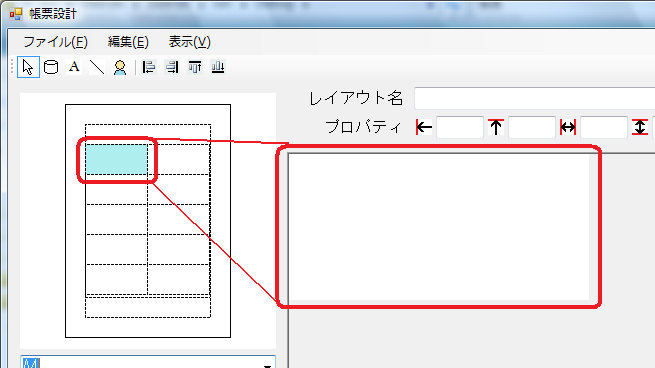
Task: Align selected objects to bottom edge
Action: [x=218, y=67]
